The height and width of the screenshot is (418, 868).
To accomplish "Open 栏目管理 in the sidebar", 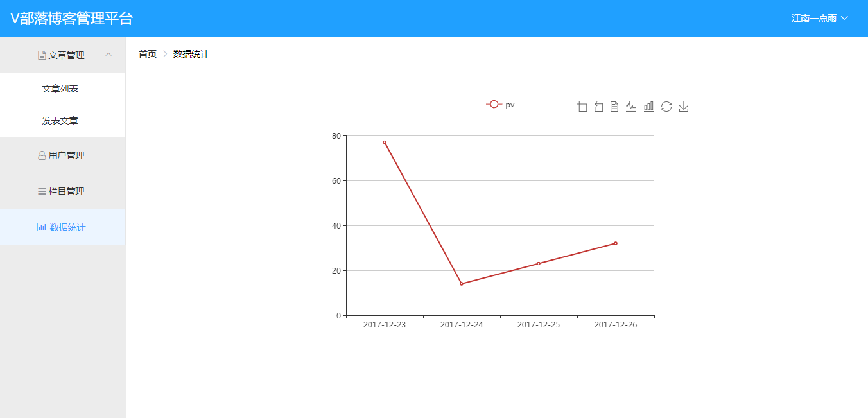I will [62, 191].
